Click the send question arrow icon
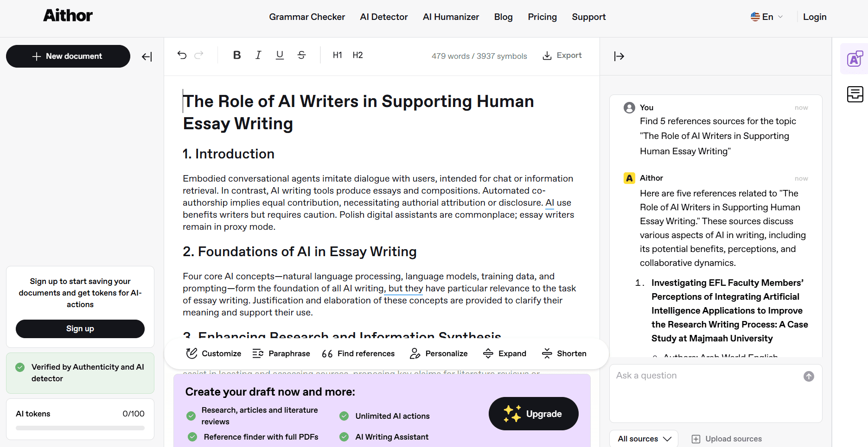The image size is (868, 447). tap(809, 376)
